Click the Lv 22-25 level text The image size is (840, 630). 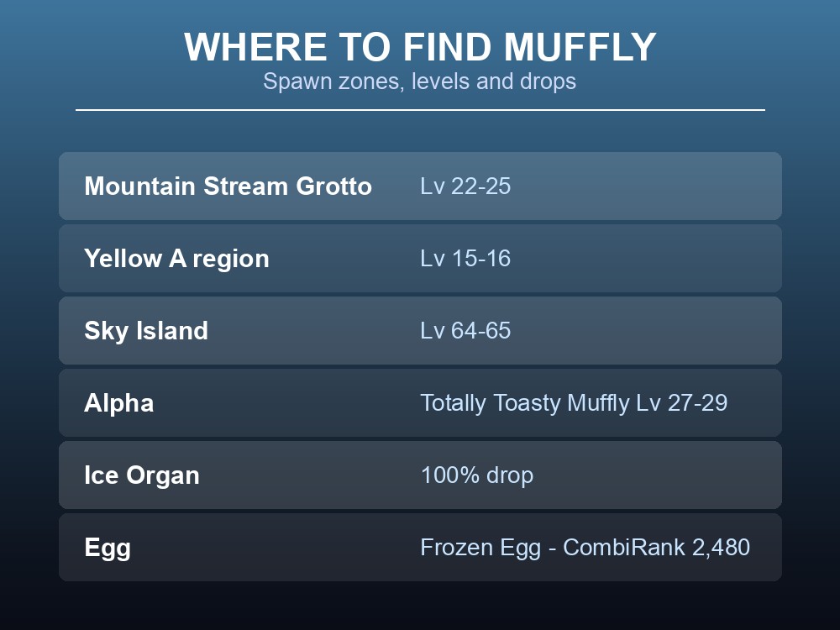coord(465,186)
